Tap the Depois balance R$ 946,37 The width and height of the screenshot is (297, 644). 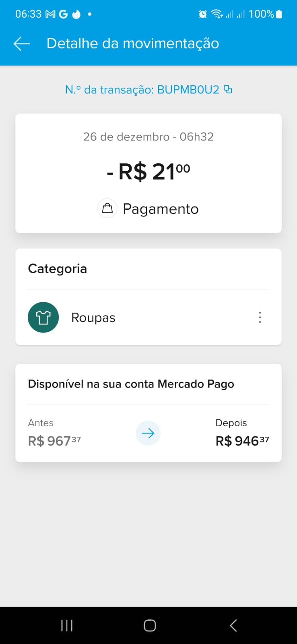coord(242,441)
